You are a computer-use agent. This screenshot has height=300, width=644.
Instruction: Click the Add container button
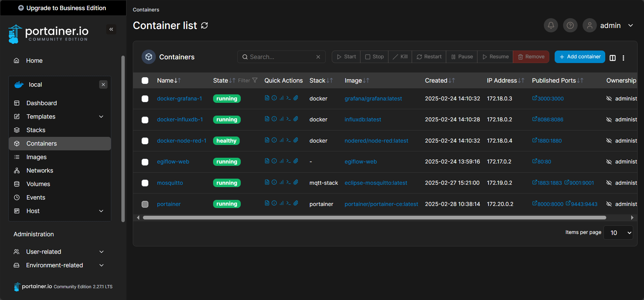tap(580, 57)
